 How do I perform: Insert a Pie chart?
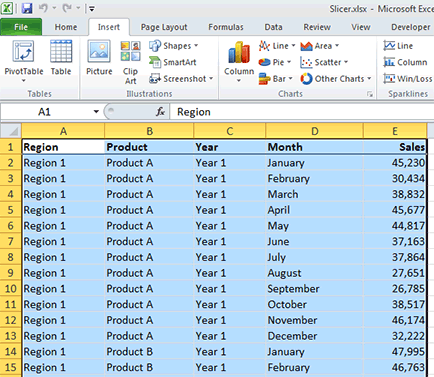click(275, 62)
